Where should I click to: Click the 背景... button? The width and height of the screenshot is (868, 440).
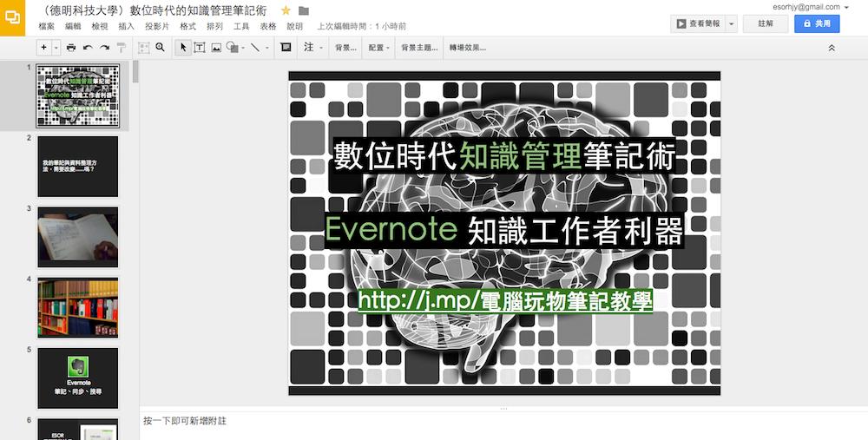coord(346,48)
